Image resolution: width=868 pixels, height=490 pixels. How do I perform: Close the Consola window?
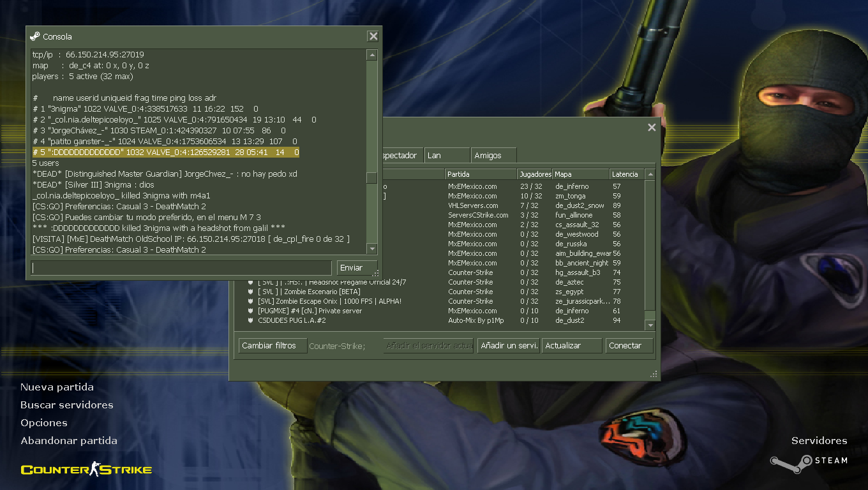pos(373,36)
